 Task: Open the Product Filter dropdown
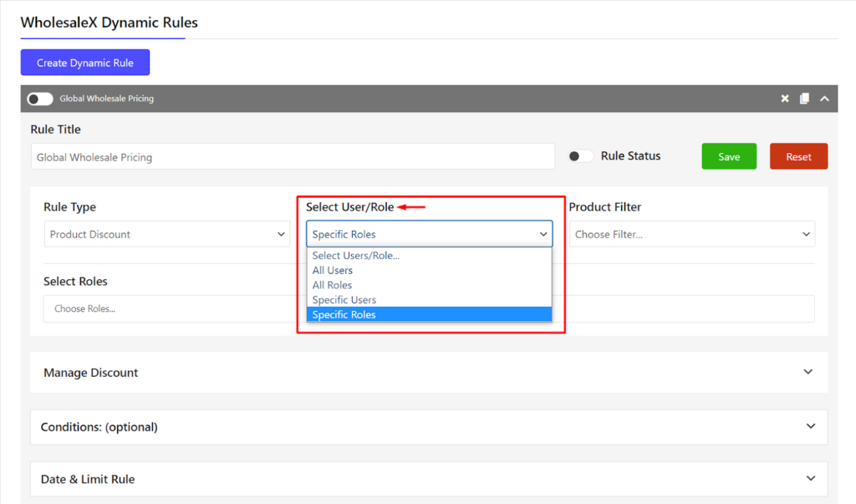(x=691, y=234)
